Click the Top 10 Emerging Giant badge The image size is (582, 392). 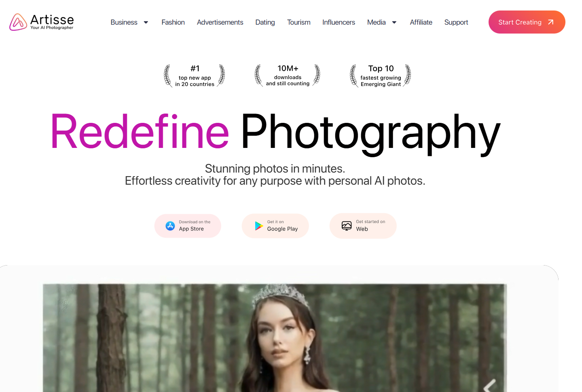(x=381, y=76)
